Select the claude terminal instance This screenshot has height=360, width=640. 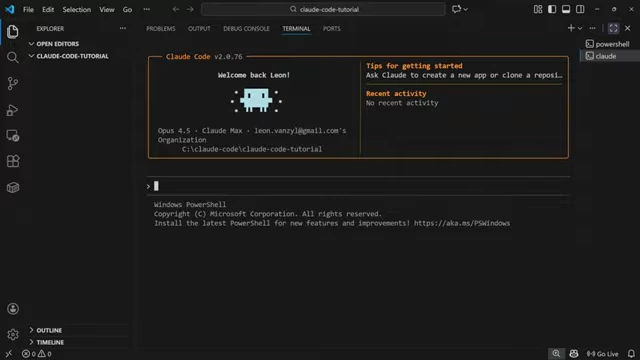[610, 56]
